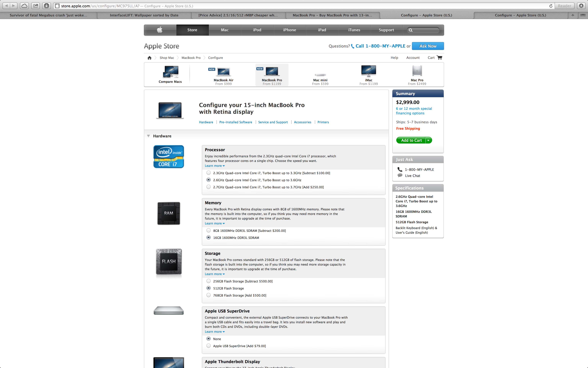Open special financing options link
The height and width of the screenshot is (368, 588).
click(414, 111)
